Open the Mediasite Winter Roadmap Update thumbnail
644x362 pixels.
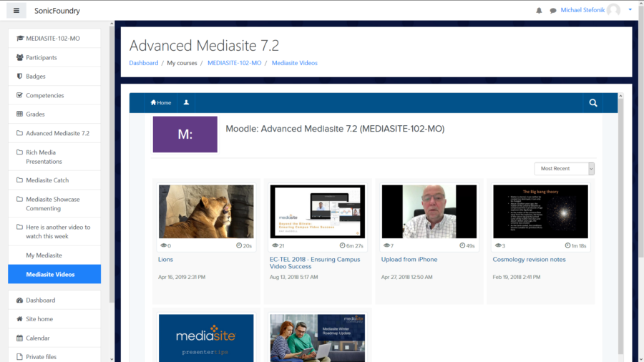coord(318,338)
